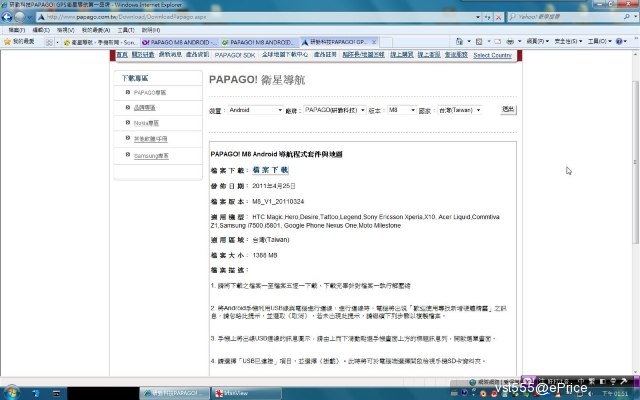Click the Help question mark icon
Viewport: 640px width, 400px height.
point(619,41)
